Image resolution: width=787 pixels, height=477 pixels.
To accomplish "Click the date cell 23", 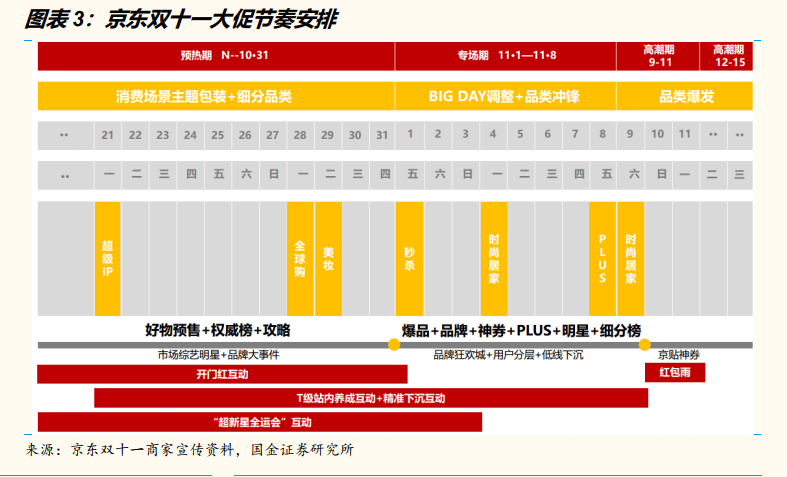I will (163, 135).
